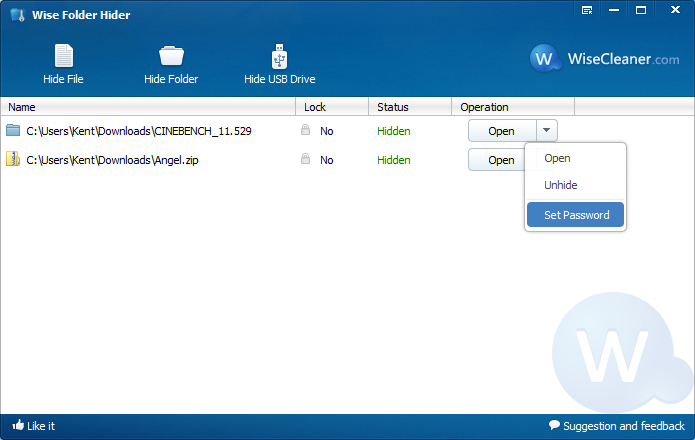Click the No lock value in CINEBENCH row
The width and height of the screenshot is (695, 440).
click(x=327, y=131)
